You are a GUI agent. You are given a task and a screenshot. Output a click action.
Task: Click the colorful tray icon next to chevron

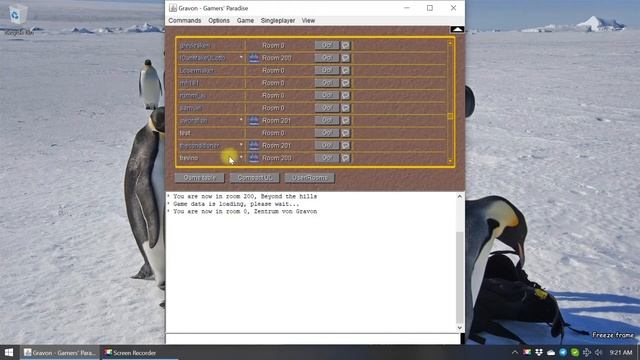click(x=527, y=353)
